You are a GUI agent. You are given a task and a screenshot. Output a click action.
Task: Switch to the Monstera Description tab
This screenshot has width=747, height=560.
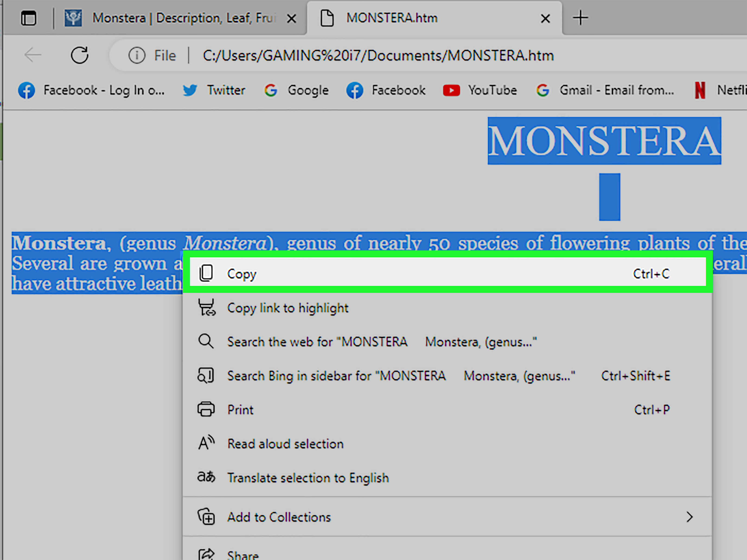point(169,18)
